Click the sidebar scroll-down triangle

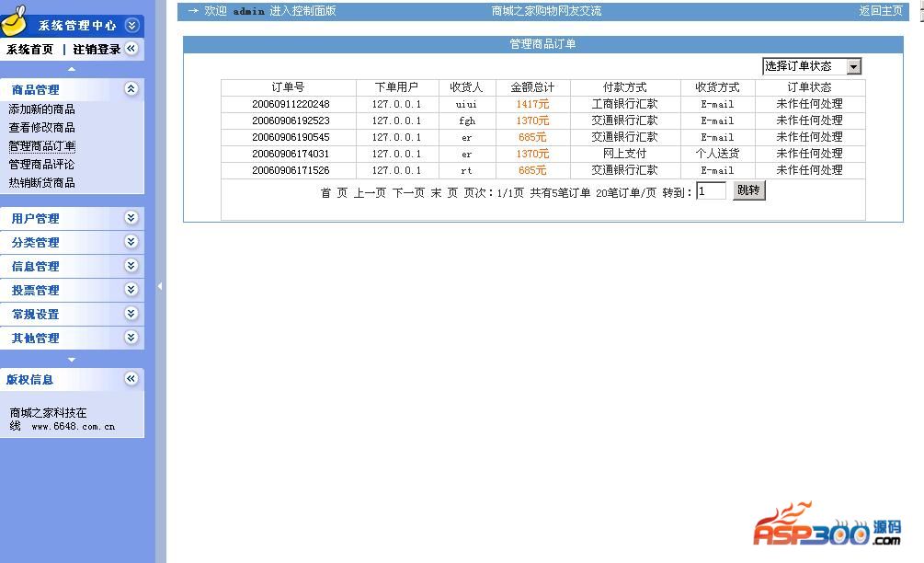(x=72, y=359)
